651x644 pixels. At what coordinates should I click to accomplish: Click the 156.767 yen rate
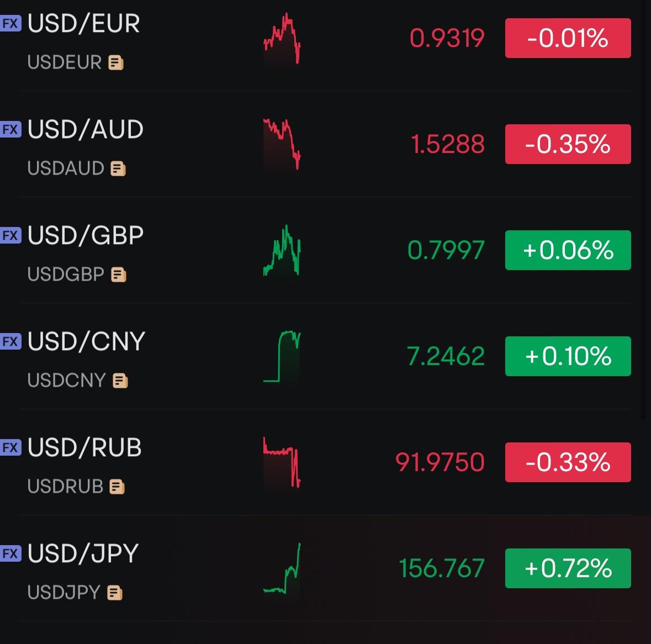[x=442, y=568]
